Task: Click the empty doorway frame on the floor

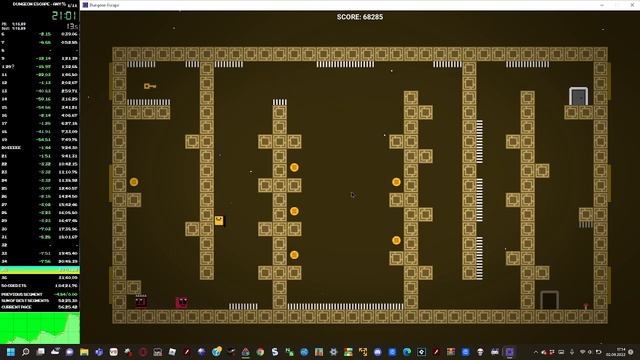Action: pyautogui.click(x=549, y=300)
